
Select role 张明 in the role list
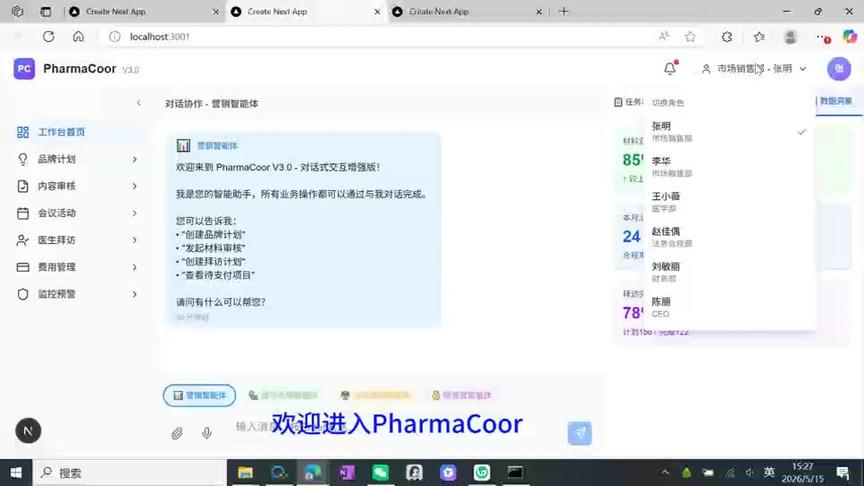(728, 132)
